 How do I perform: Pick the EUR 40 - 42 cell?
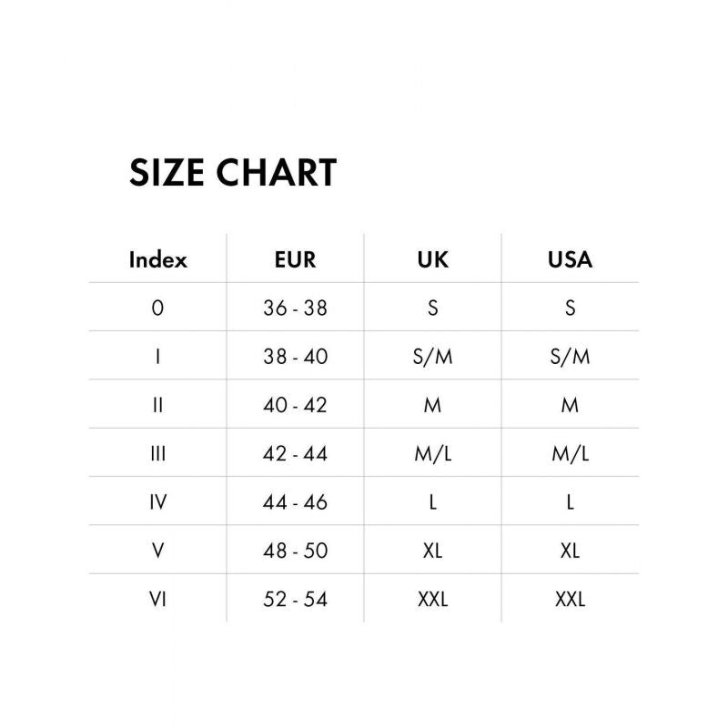[x=295, y=404]
